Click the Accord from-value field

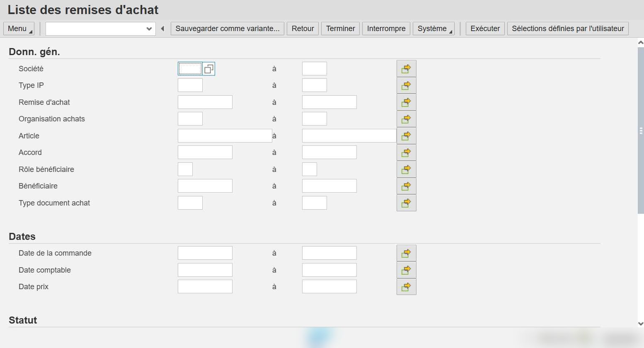[205, 152]
